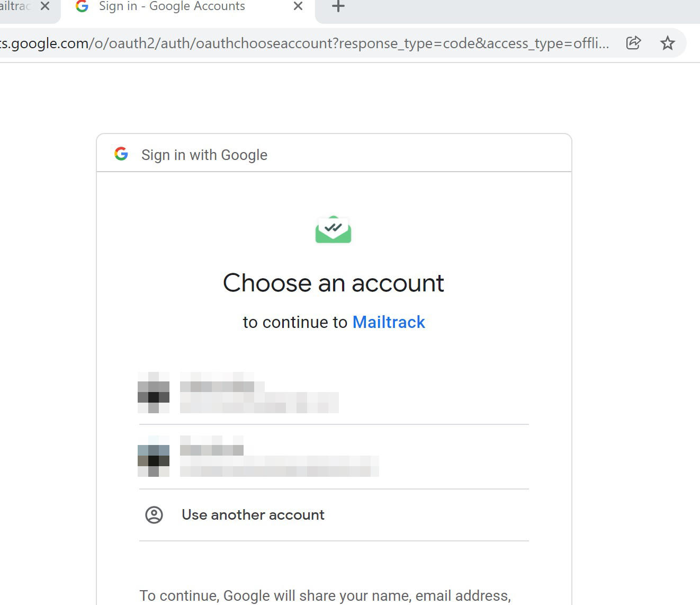Screen dimensions: 700x605
Task: Switch to the Mailtrack tab
Action: [x=16, y=6]
